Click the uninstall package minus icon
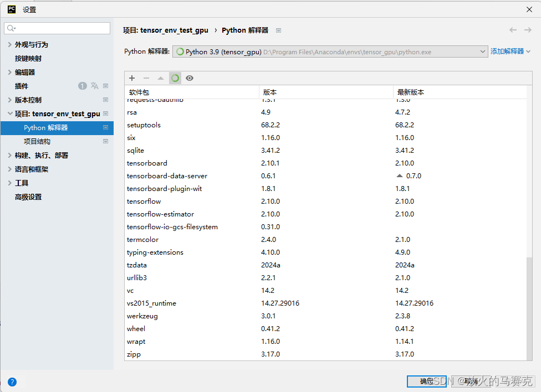Viewport: 541px width, 392px height. coord(146,78)
